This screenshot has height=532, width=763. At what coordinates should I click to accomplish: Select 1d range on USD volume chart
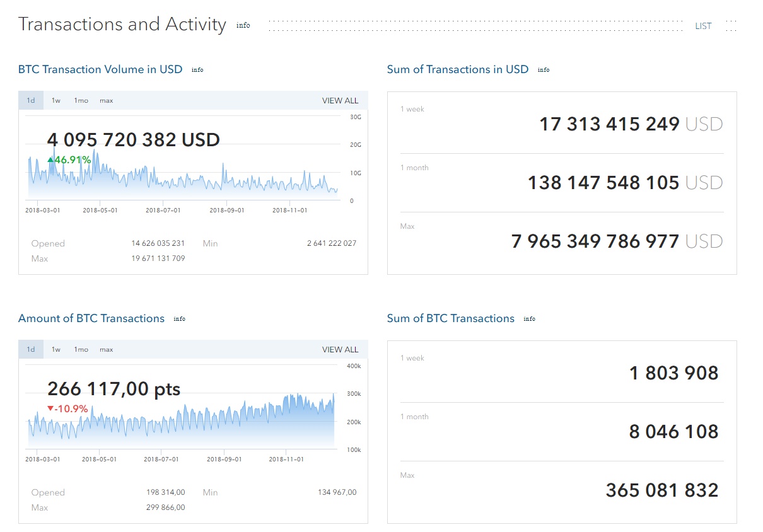[x=31, y=101]
